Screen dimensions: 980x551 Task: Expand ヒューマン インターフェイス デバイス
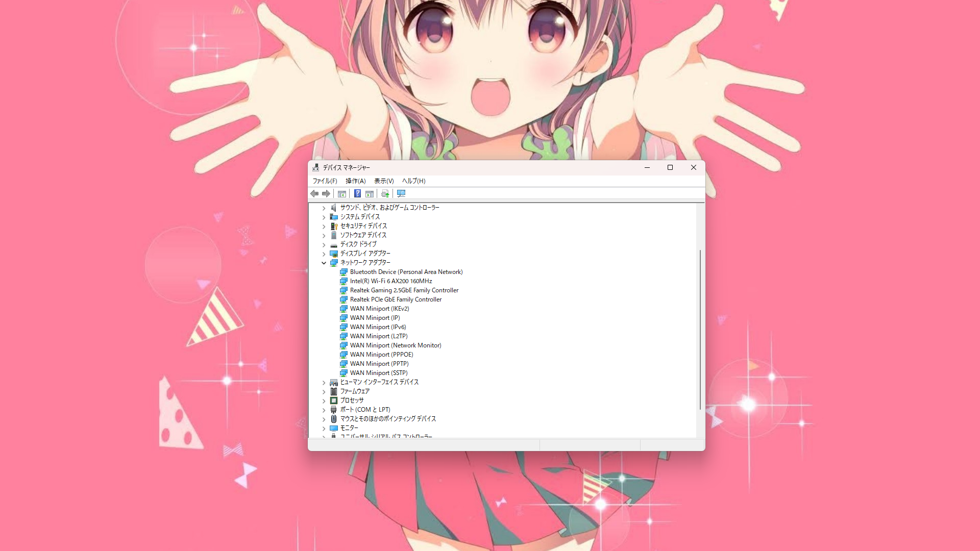(x=324, y=383)
